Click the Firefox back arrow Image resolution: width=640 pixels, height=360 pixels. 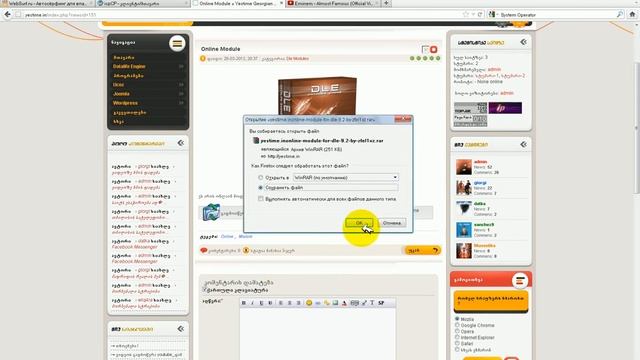(7, 14)
